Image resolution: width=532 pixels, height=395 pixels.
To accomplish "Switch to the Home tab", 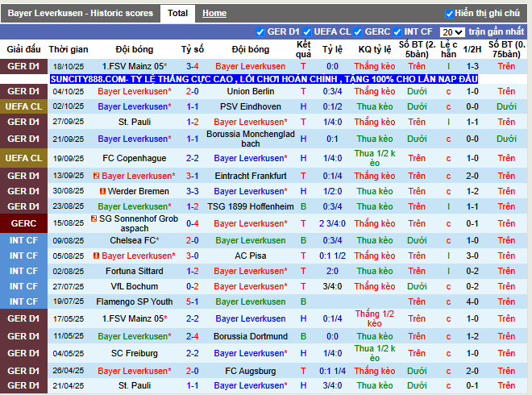I will click(214, 13).
